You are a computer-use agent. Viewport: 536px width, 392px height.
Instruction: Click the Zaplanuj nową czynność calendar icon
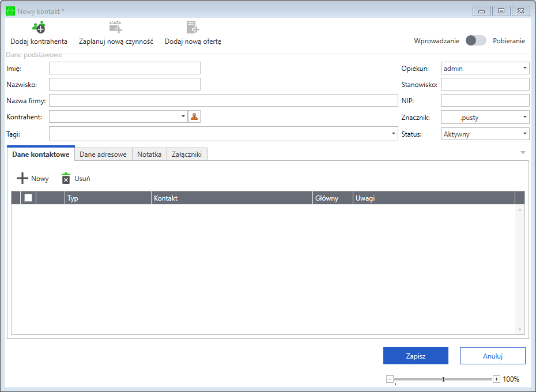[116, 27]
